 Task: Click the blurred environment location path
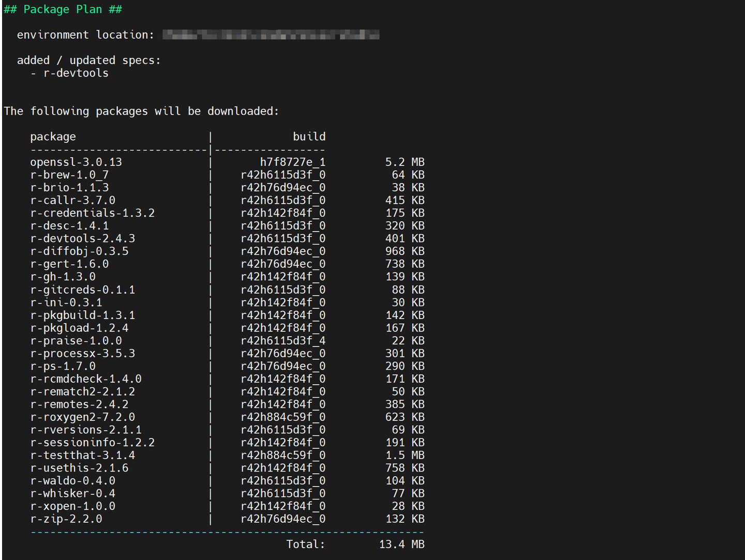(x=271, y=35)
